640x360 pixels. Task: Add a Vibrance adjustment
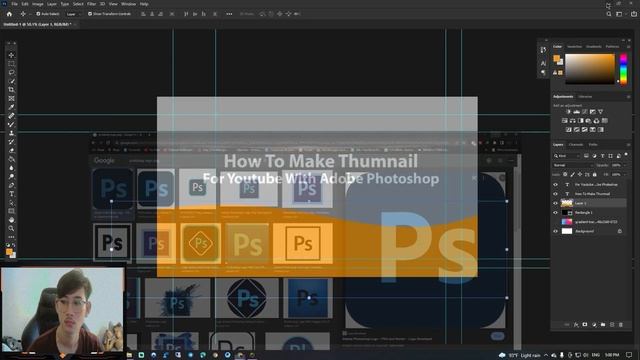click(x=600, y=112)
